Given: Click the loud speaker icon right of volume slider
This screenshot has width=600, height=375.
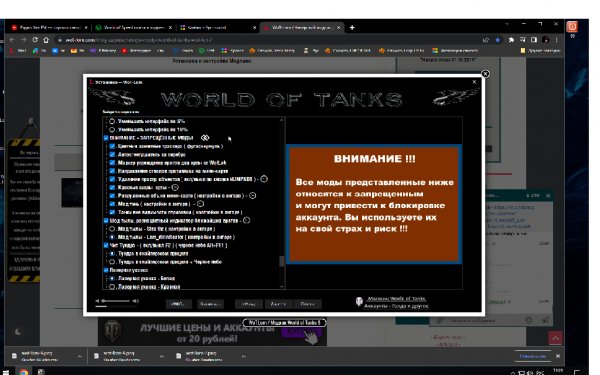Looking at the screenshot, I should pyautogui.click(x=135, y=301).
